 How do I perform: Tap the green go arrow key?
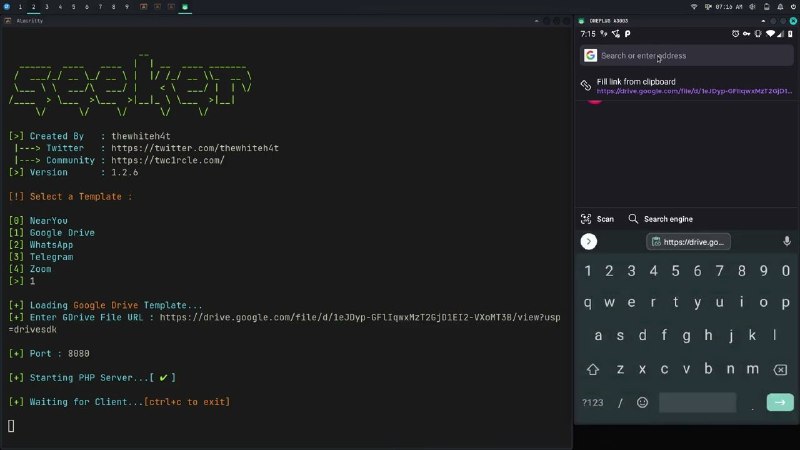[x=780, y=403]
